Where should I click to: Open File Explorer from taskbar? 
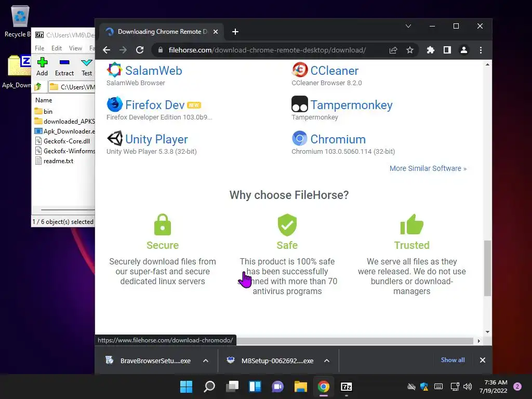301,387
